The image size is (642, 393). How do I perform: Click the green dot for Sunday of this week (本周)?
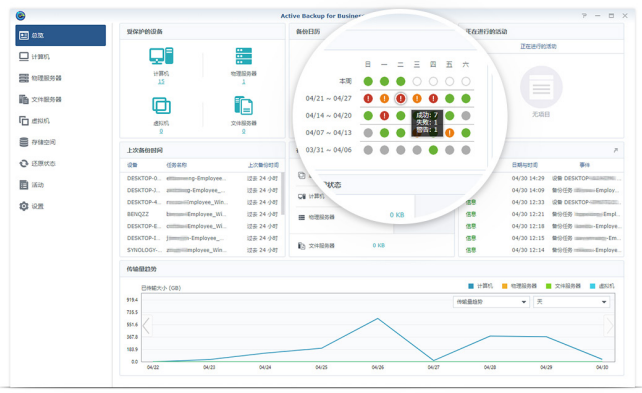tap(368, 81)
